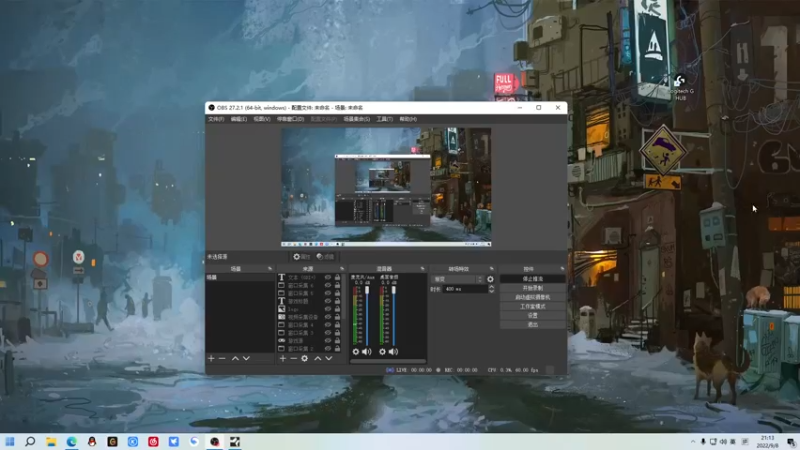800x450 pixels.
Task: Click the mixer horizontal scrollbar
Action: [388, 362]
